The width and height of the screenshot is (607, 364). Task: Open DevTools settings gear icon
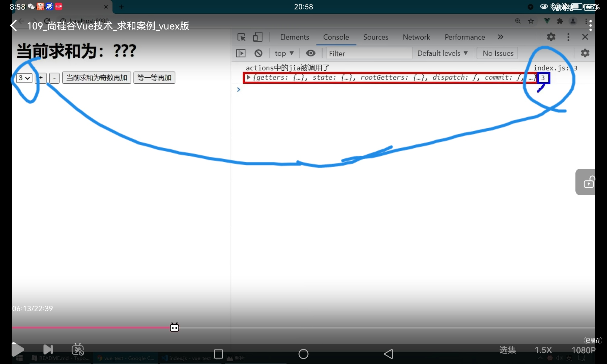551,37
